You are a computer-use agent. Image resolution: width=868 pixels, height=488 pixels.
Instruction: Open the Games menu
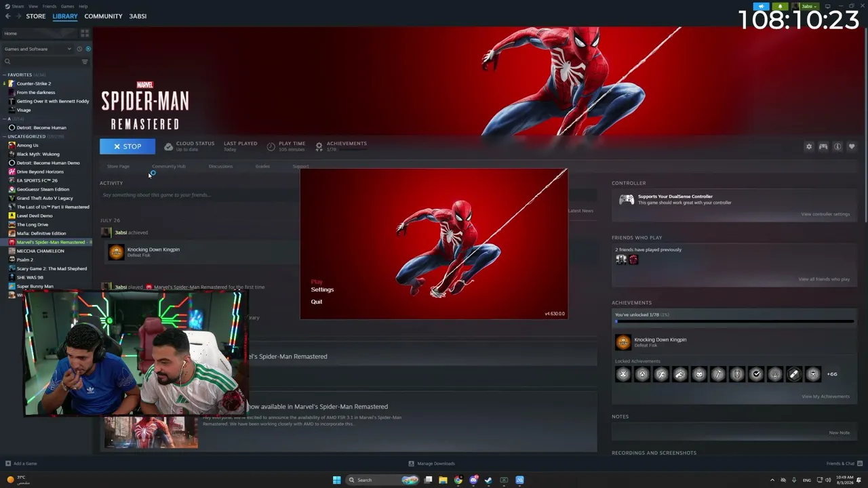pos(67,6)
